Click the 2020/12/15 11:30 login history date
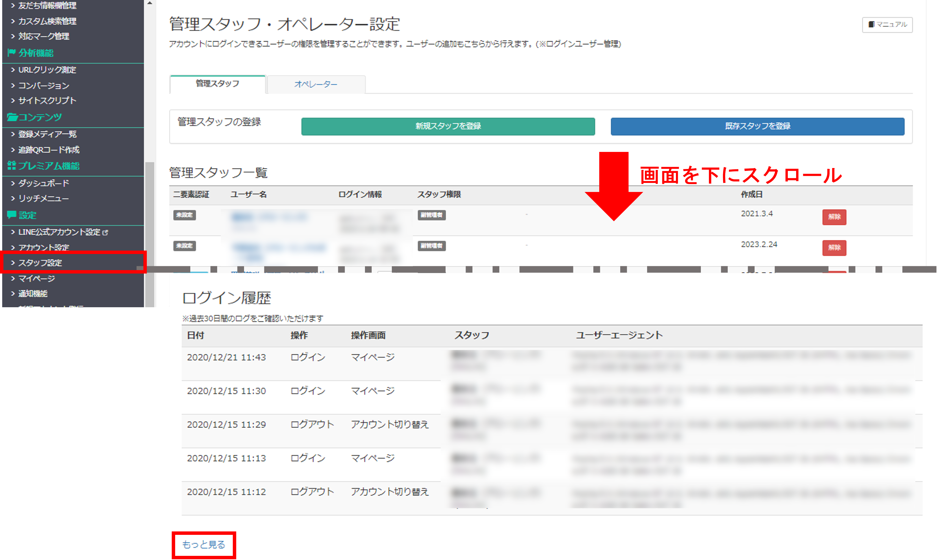This screenshot has width=940, height=560. coord(227,391)
